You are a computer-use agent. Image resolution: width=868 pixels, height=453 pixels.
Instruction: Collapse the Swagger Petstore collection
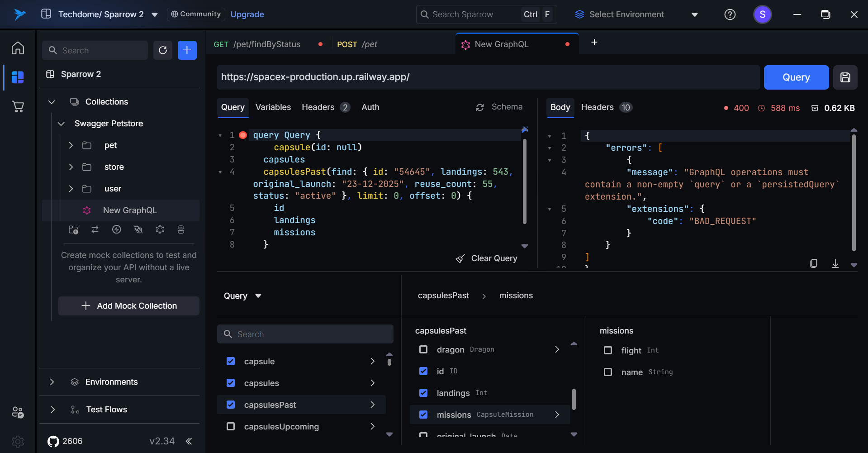[62, 123]
